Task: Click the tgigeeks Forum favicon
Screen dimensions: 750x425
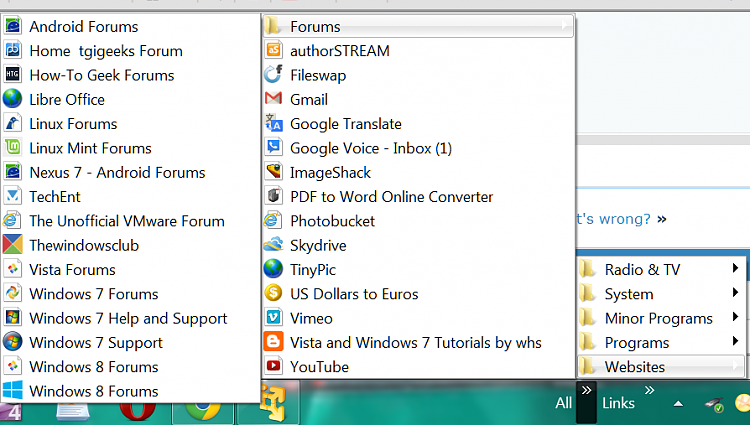Action: pos(12,50)
